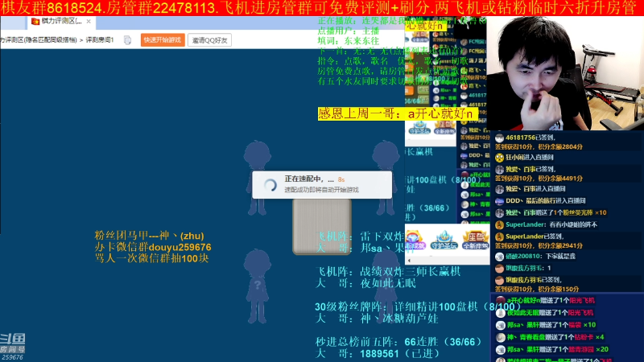Click avatar beside DDD、最后的旅行进入直播间
The image size is (644, 362).
coord(499,201)
